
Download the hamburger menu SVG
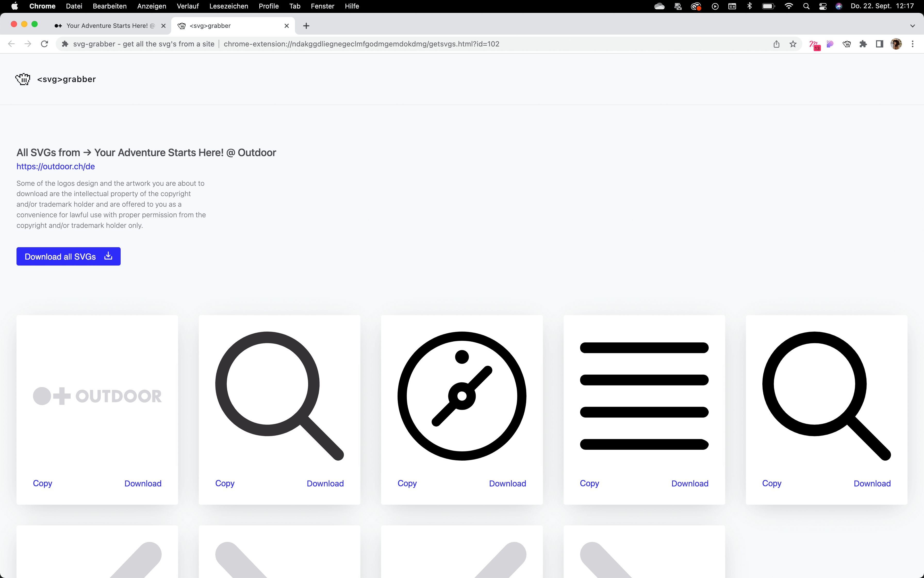coord(690,483)
